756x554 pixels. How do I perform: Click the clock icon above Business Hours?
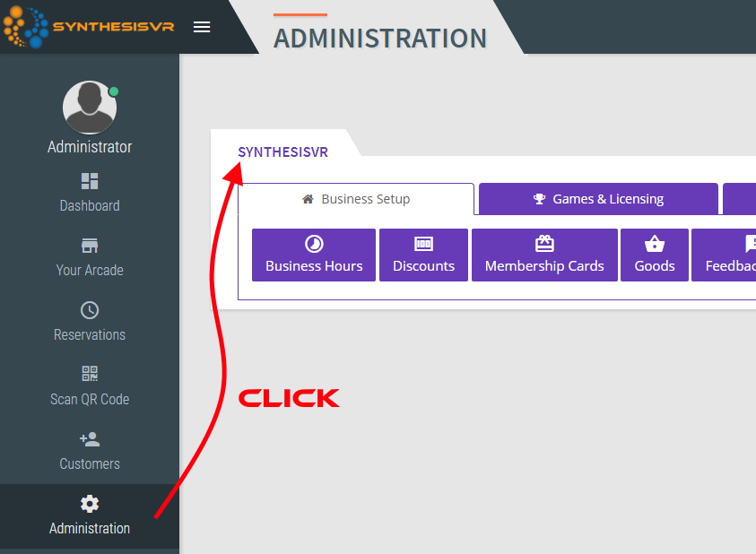(x=314, y=244)
